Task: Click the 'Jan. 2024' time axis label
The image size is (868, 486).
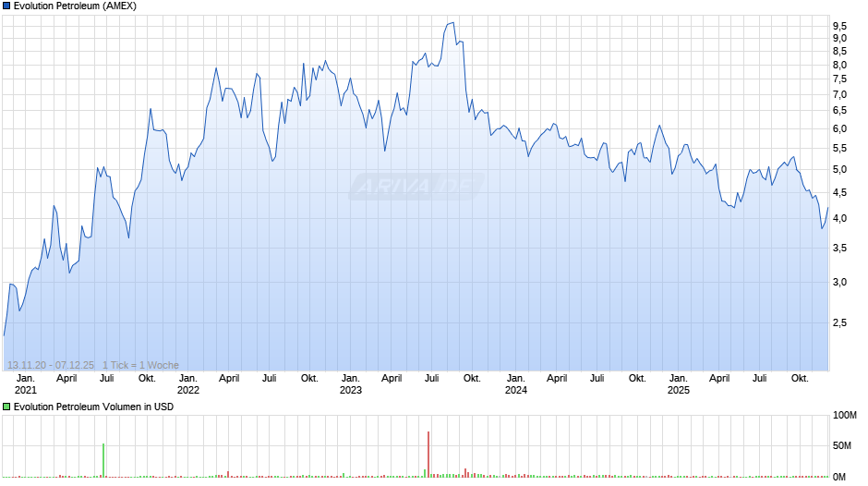Action: click(516, 384)
